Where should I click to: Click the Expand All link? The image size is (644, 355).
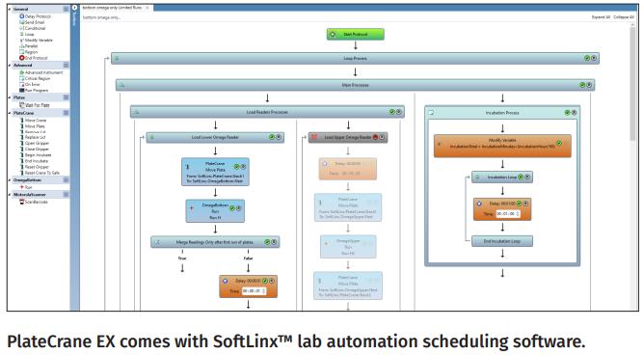(601, 17)
